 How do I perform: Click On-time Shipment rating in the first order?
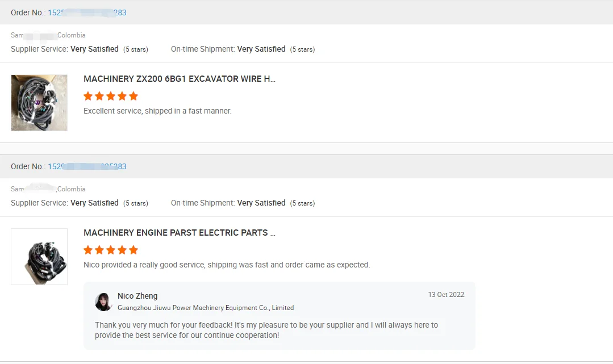[x=243, y=49]
